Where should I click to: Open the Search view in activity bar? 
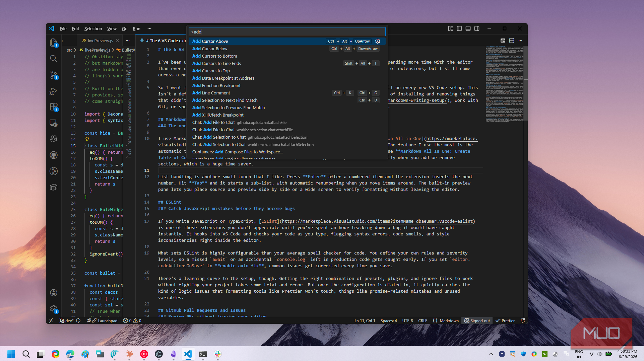pos(54,59)
